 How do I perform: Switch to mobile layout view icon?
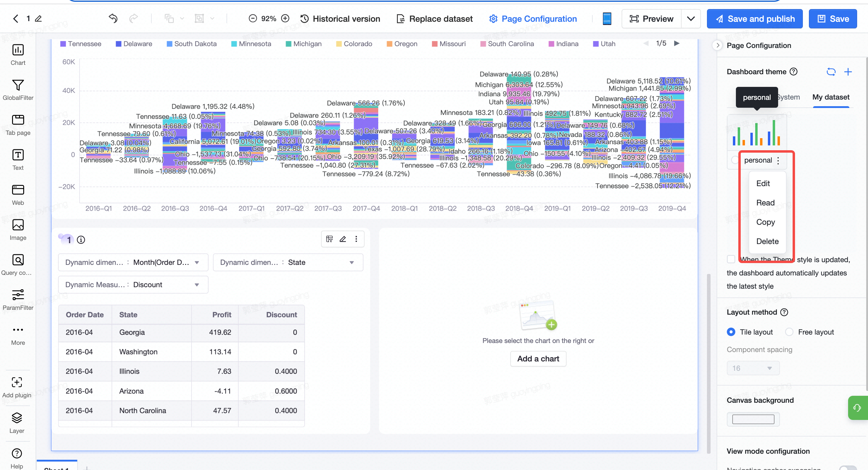click(607, 18)
